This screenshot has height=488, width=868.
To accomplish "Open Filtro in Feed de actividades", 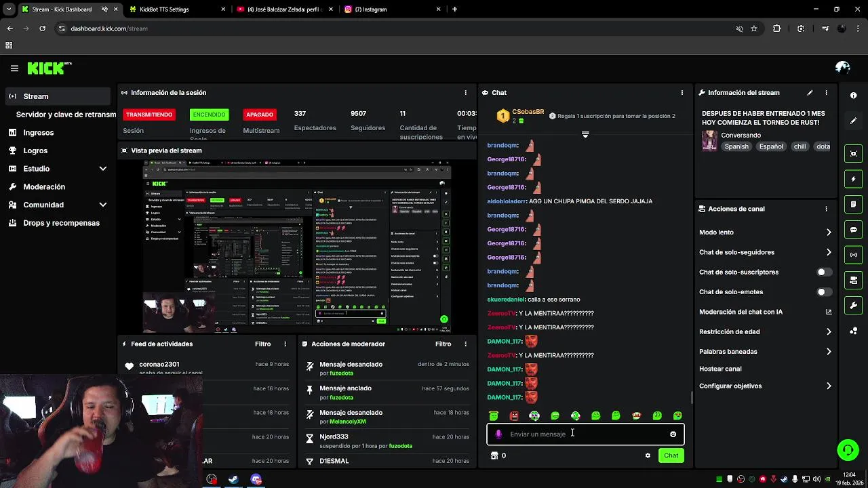I will (262, 344).
